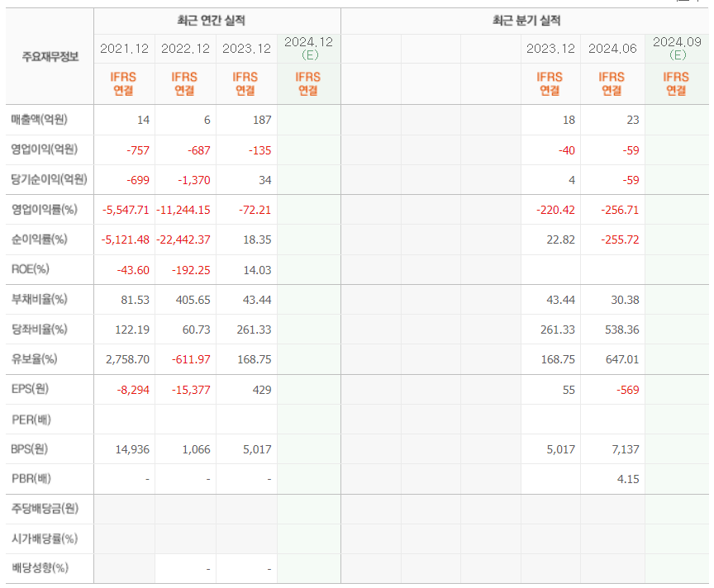Click the 647.01 reserve ratio value

pyautogui.click(x=622, y=359)
